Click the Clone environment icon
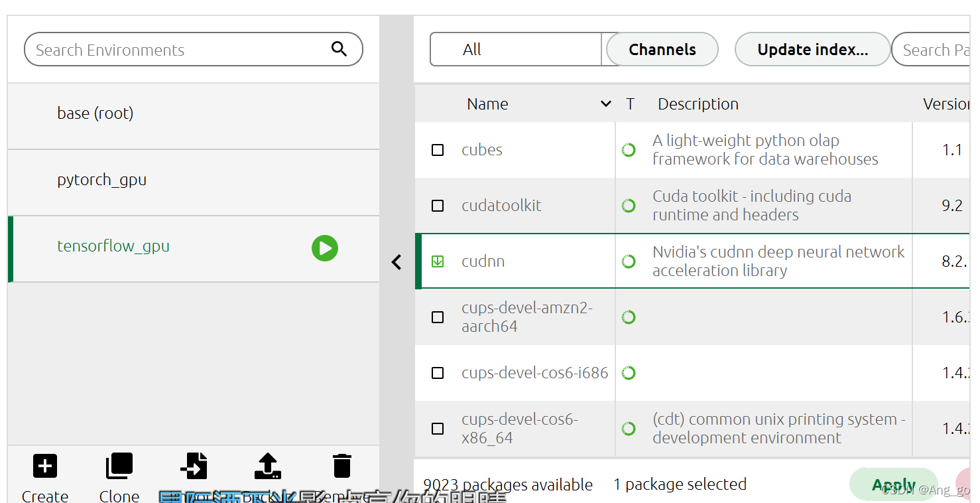980x503 pixels. [119, 467]
